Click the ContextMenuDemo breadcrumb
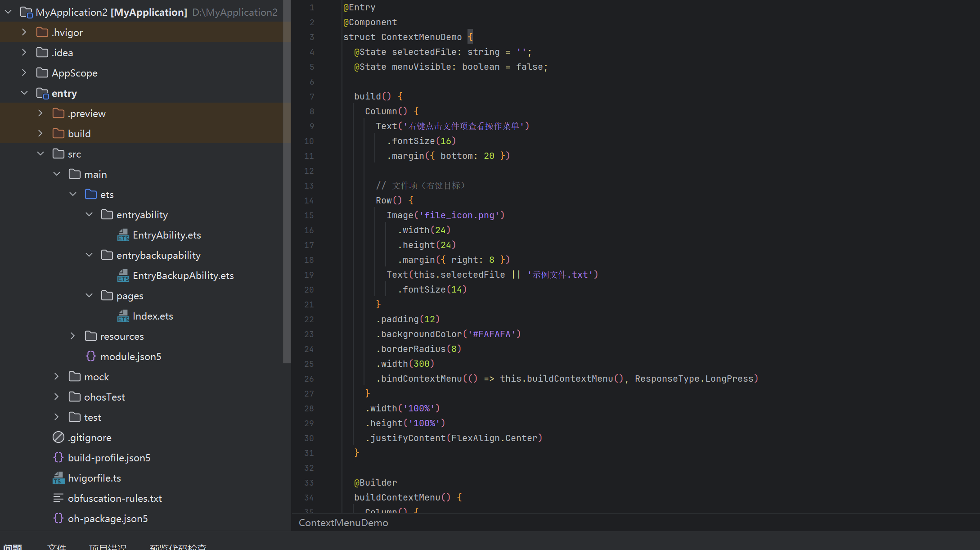This screenshot has width=980, height=550. (343, 523)
